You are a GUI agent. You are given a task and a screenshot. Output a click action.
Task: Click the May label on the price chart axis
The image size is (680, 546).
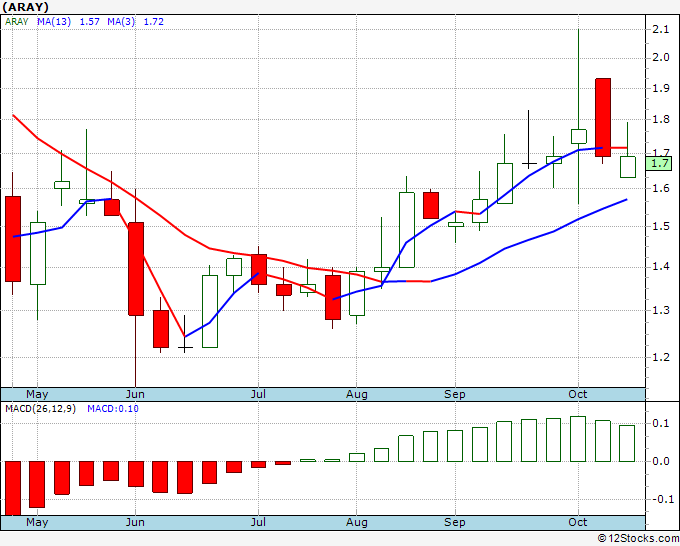pos(37,395)
